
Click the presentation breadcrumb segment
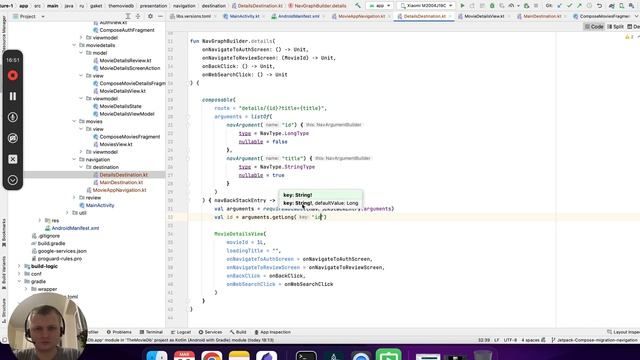[153, 6]
